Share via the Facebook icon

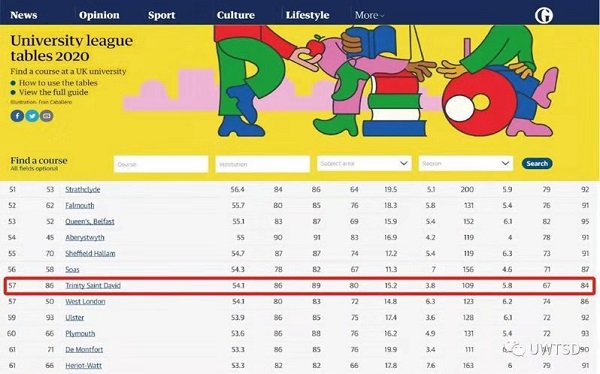tap(17, 116)
